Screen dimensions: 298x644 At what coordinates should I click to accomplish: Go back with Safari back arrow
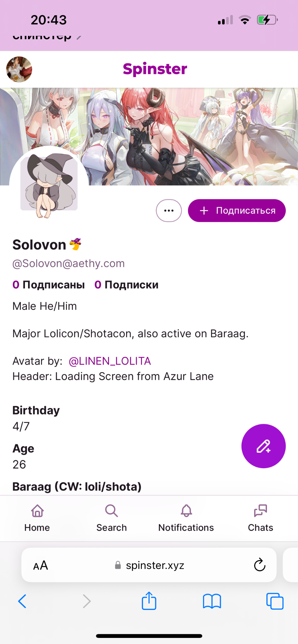click(x=22, y=601)
